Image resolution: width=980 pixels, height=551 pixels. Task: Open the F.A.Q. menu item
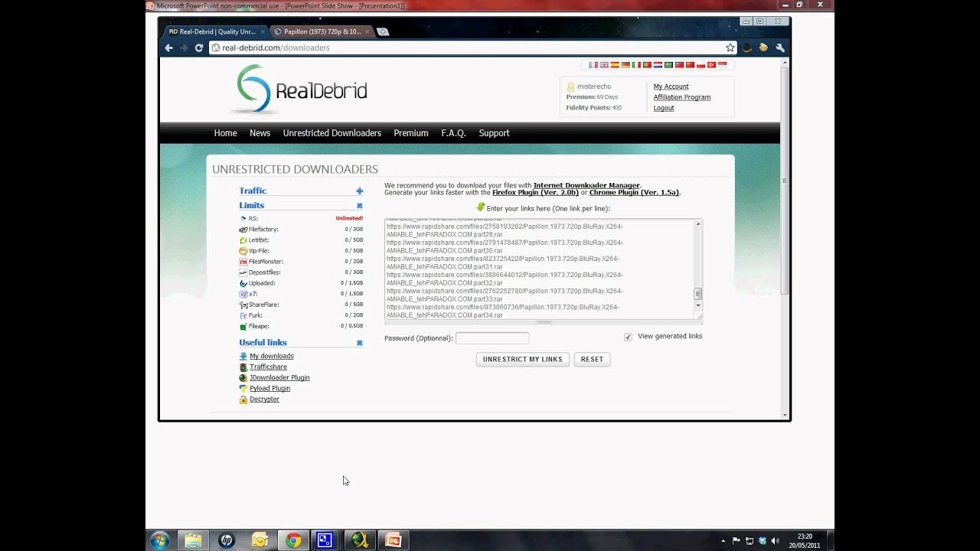tap(453, 133)
